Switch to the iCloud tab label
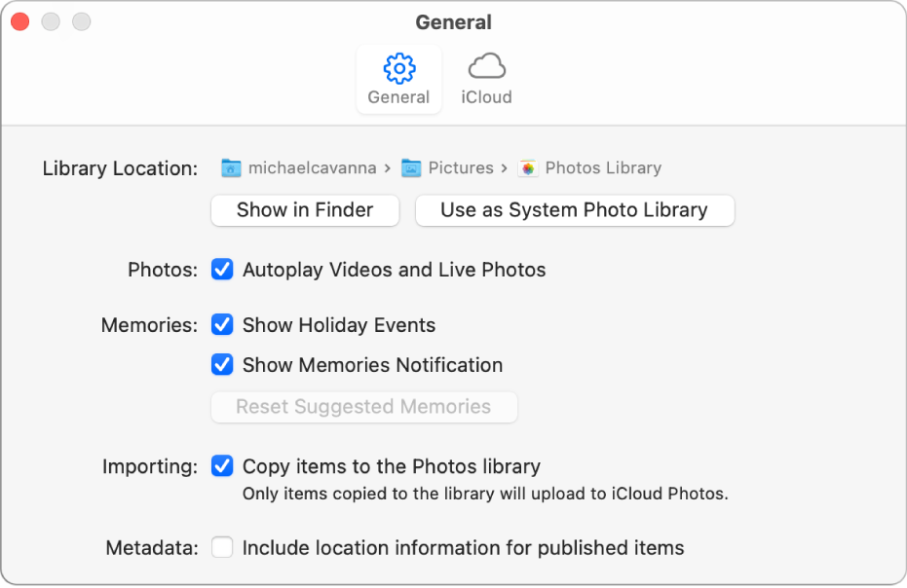This screenshot has width=907, height=588. 486,97
